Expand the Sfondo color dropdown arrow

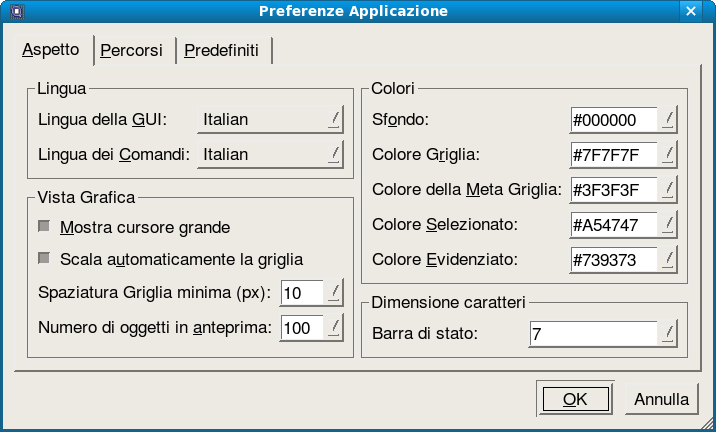[x=668, y=120]
